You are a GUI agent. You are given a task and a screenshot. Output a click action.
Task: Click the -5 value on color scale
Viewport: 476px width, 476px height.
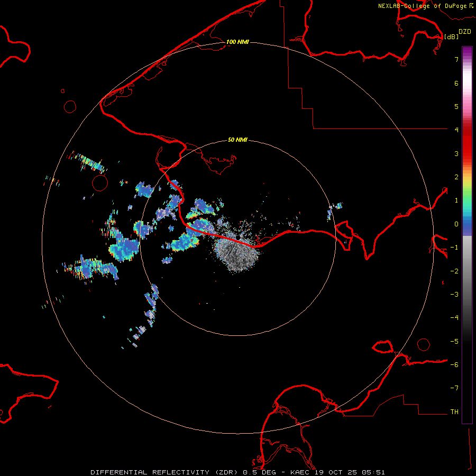[454, 342]
